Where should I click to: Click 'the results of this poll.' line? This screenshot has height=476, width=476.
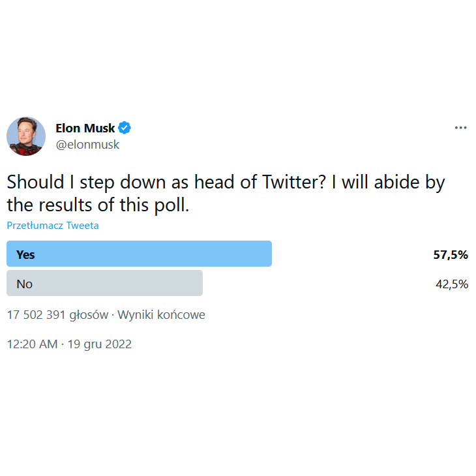coord(98,205)
